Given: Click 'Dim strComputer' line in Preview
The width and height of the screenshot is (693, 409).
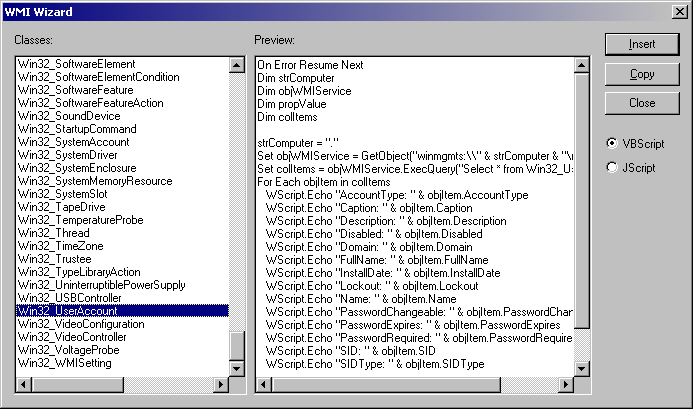Looking at the screenshot, I should tap(296, 78).
